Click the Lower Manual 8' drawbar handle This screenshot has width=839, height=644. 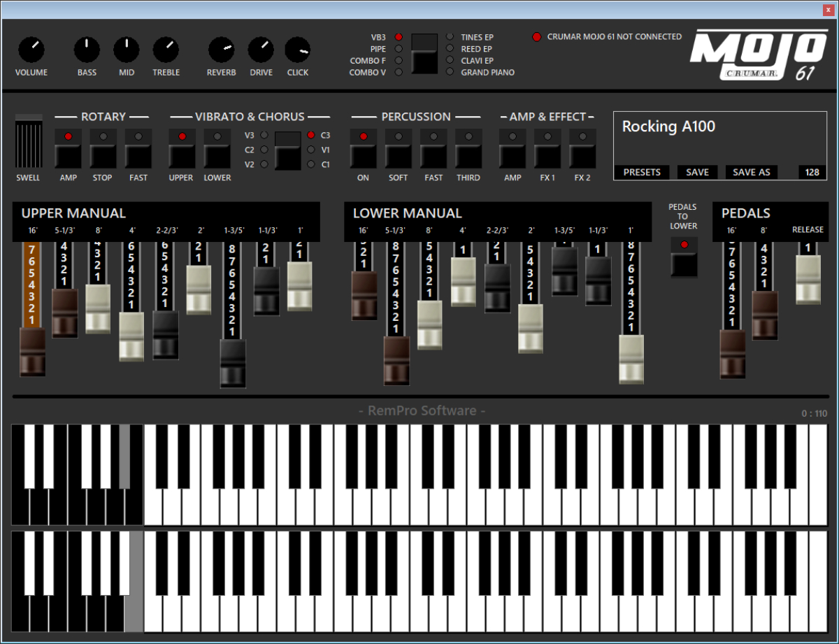pyautogui.click(x=430, y=325)
